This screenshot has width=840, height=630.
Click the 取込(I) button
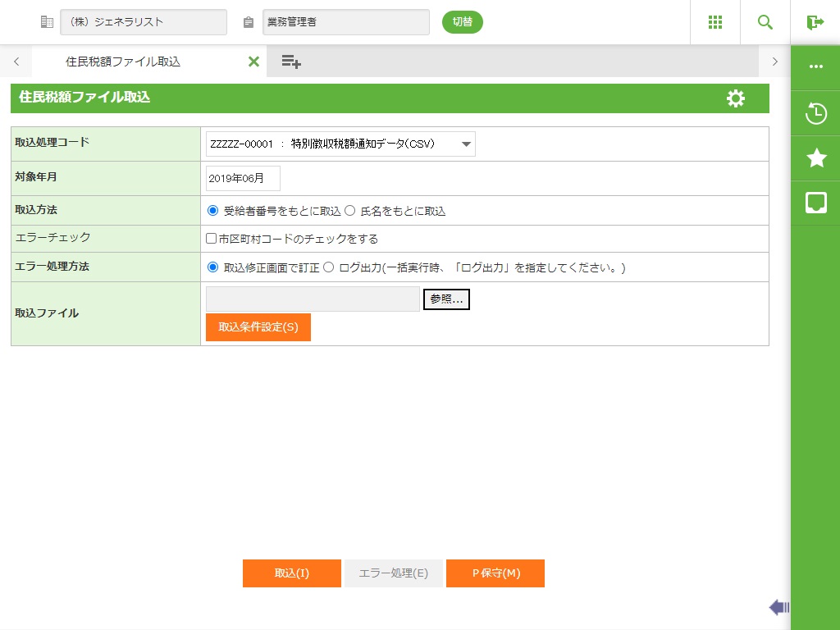[291, 573]
